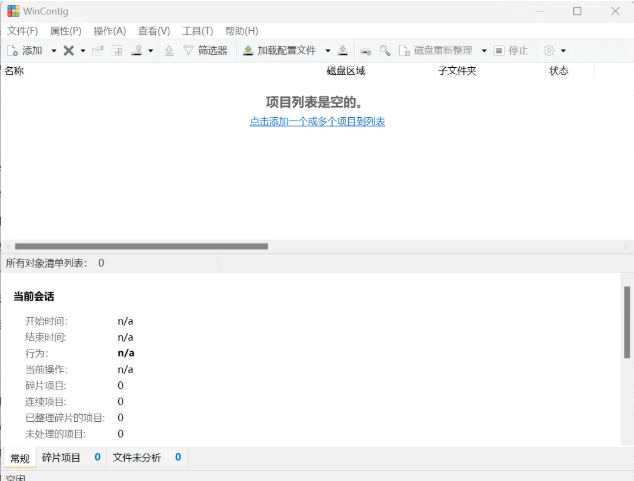Click the settings gear icon

pyautogui.click(x=549, y=51)
